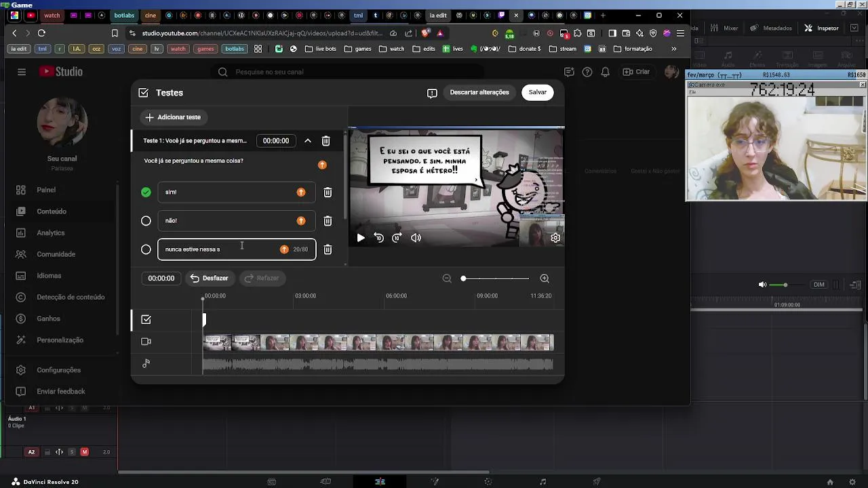
Task: Open the 'formatação' bookmark folder
Action: [633, 49]
